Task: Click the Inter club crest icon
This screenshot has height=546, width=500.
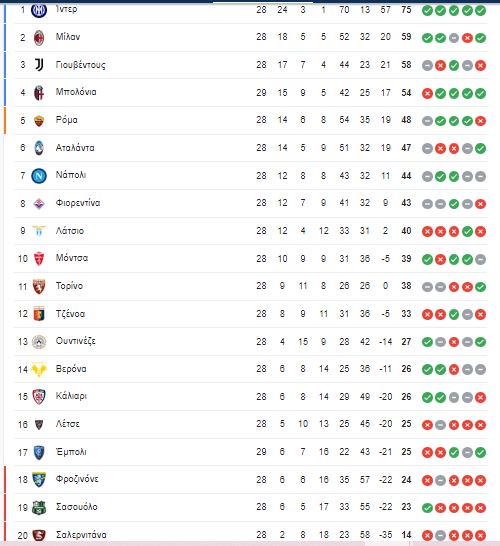Action: pyautogui.click(x=39, y=10)
